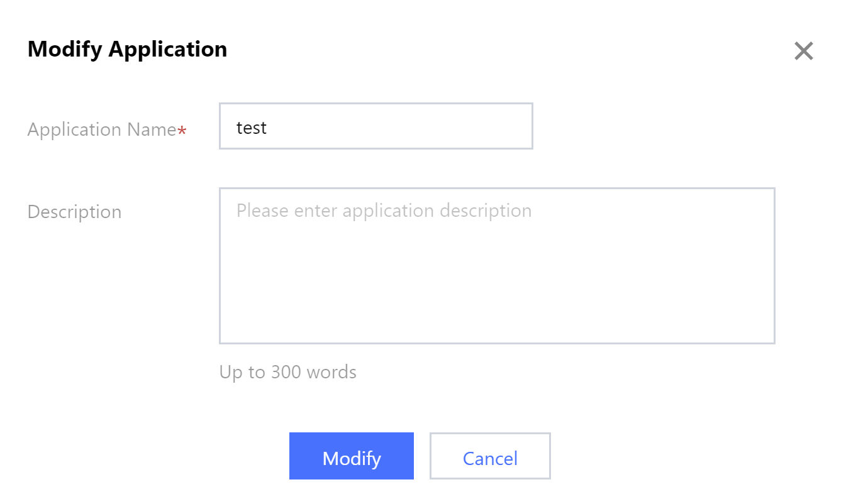846x504 pixels.
Task: Click the word test in name field
Action: (x=252, y=128)
